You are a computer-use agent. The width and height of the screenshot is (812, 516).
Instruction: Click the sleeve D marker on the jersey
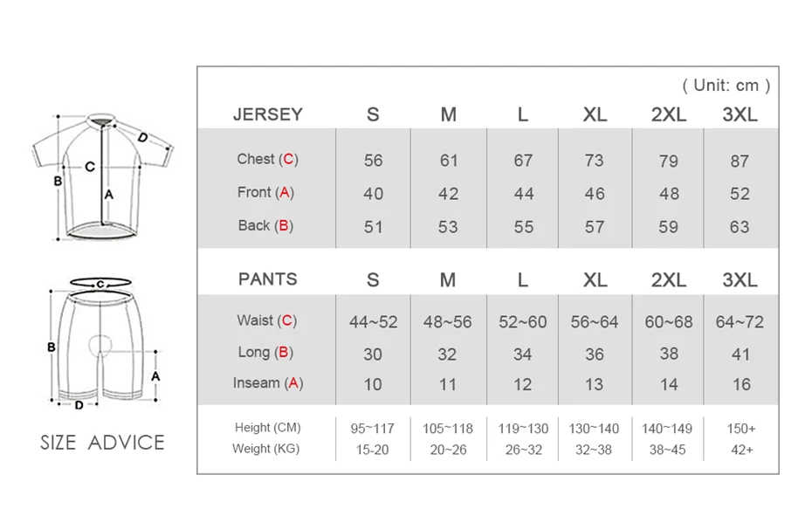pyautogui.click(x=142, y=137)
